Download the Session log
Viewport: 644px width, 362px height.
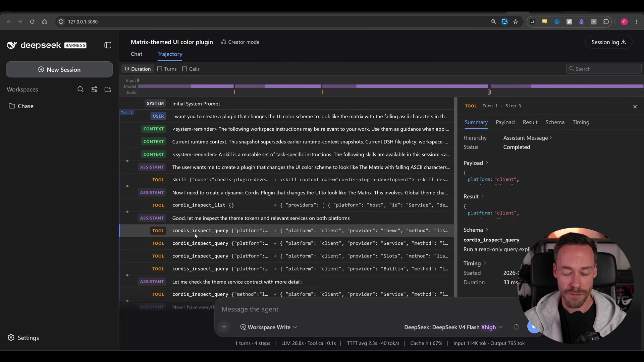click(x=608, y=42)
